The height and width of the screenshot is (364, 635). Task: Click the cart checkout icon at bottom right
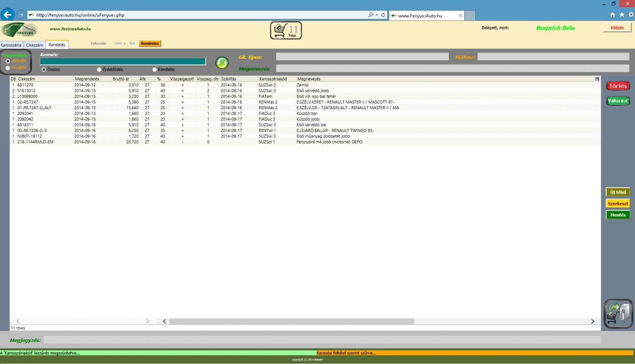(x=618, y=314)
